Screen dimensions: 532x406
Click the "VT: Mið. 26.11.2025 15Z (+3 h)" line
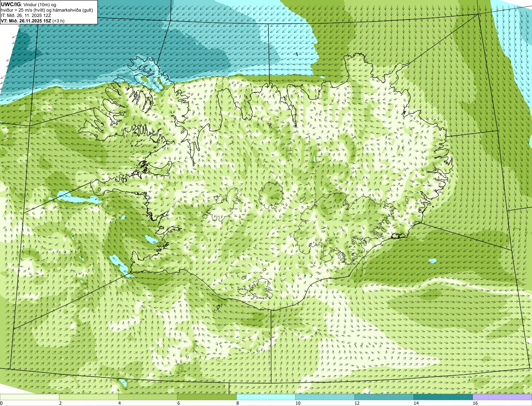tap(32, 20)
